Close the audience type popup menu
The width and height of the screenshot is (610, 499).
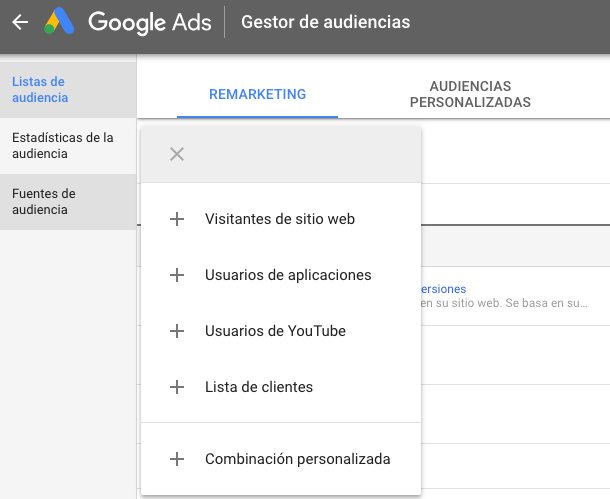[177, 154]
